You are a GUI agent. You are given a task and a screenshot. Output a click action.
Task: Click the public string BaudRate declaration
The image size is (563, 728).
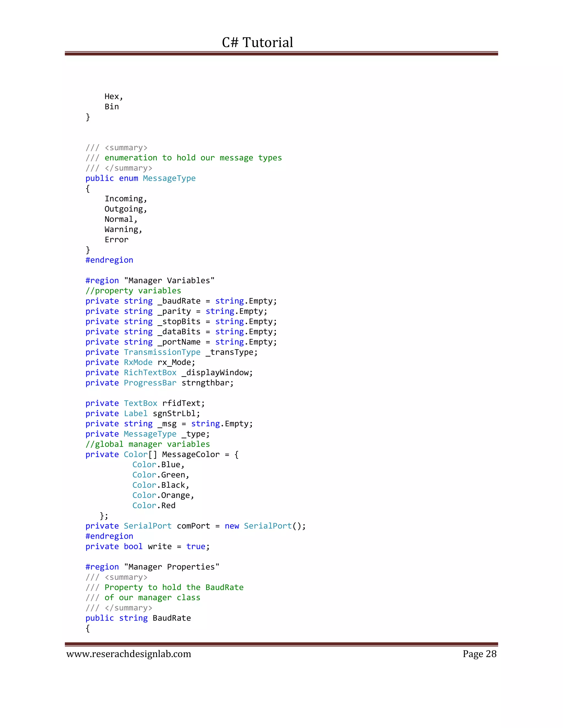click(138, 618)
